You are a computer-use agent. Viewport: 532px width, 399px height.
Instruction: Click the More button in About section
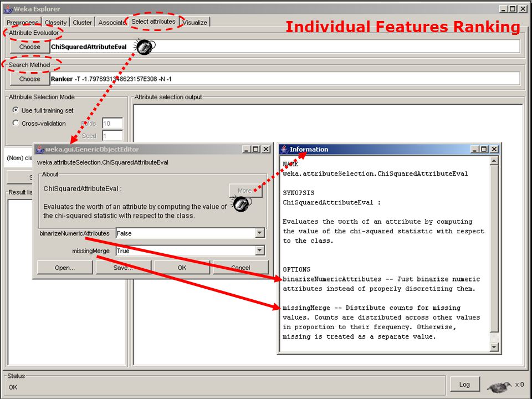(245, 191)
